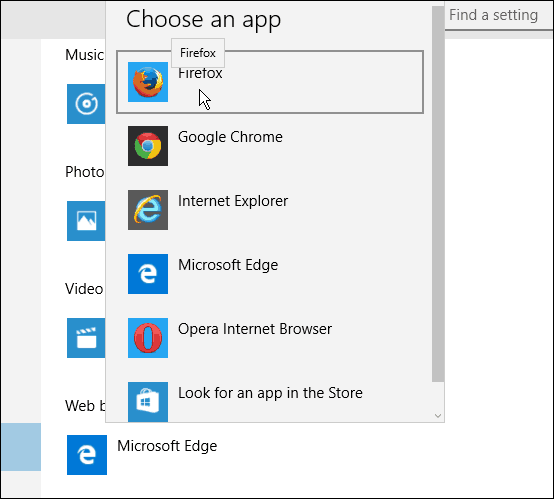The image size is (554, 499).
Task: Click Look for an app in the Store
Action: 270,393
